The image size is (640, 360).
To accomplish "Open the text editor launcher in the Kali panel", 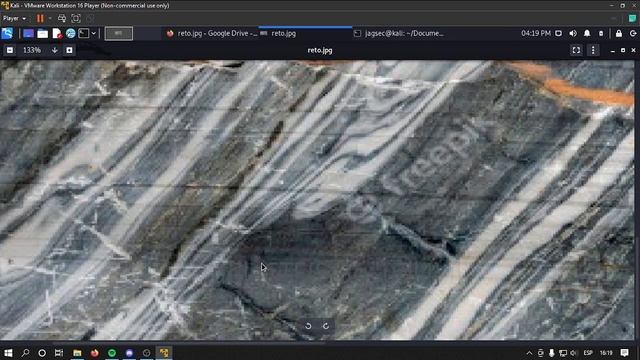I will [57, 33].
